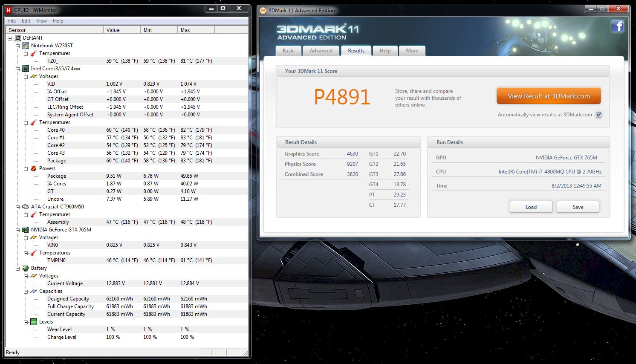Image resolution: width=636 pixels, height=364 pixels.
Task: Switch to the Basic tab in 3DMark
Action: point(289,51)
